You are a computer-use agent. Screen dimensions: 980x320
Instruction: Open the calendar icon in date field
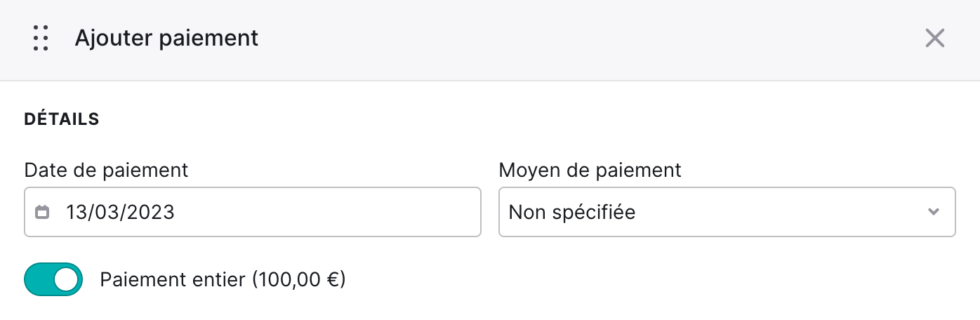point(42,212)
